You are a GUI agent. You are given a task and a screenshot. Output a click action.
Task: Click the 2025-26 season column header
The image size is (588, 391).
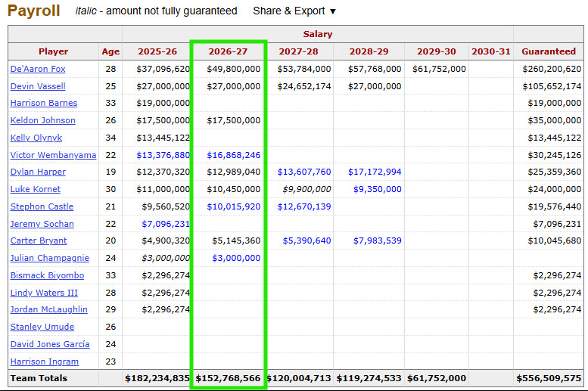(157, 51)
